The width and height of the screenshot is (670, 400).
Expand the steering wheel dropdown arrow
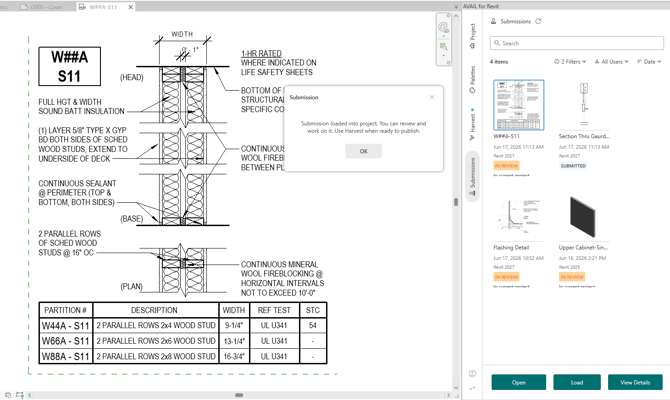pyautogui.click(x=443, y=36)
